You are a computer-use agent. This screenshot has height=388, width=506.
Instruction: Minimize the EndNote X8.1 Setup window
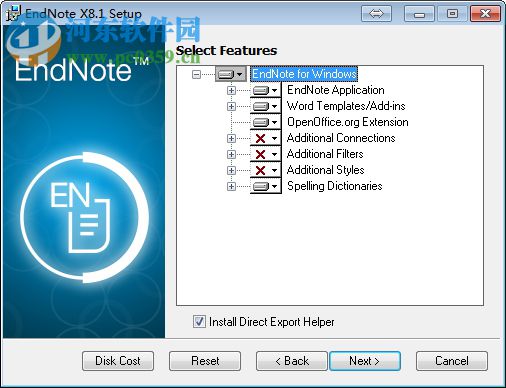click(419, 14)
